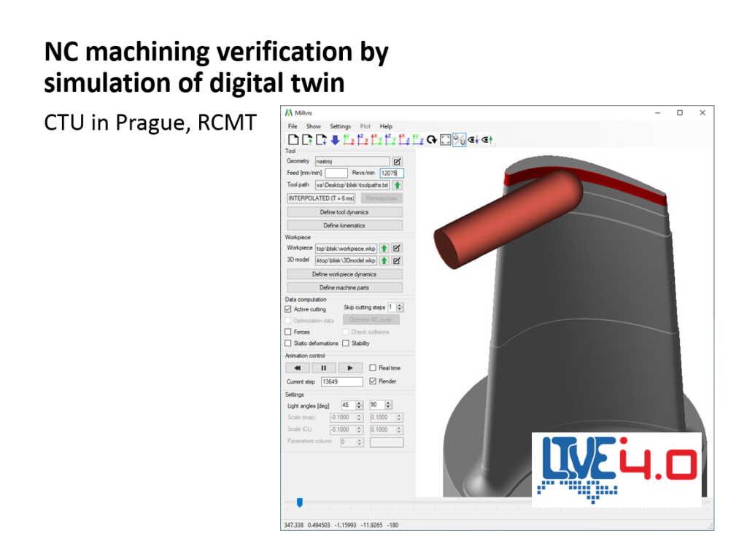The image size is (747, 560).
Task: Click the fit-to-screen frame toolbar icon
Action: [x=445, y=139]
